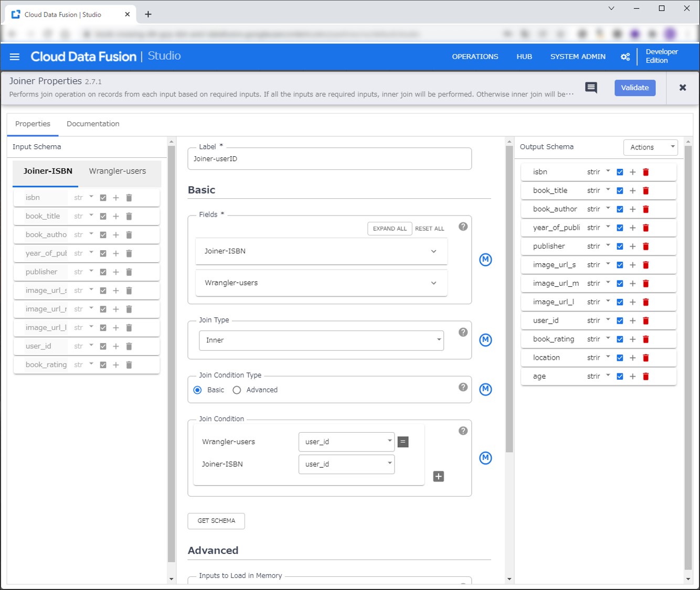Close the Joiner Properties panel
The image size is (700, 590).
[683, 88]
